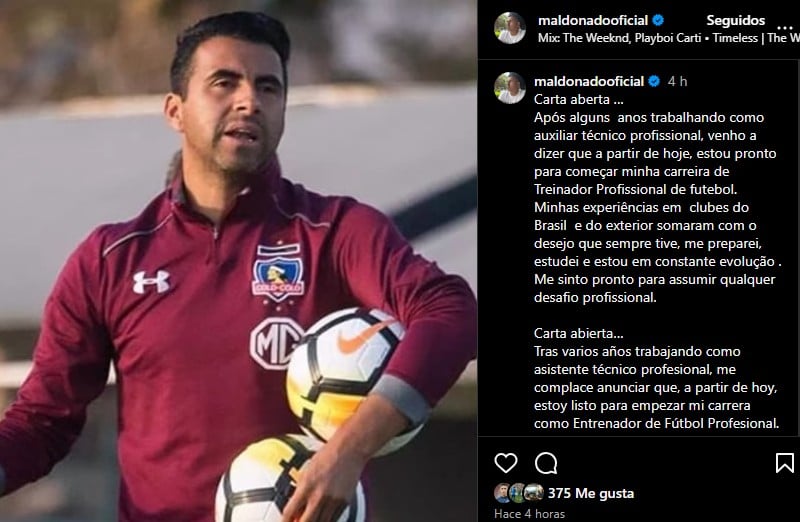
Task: Open maldonadooficial username in caption
Action: coord(589,81)
